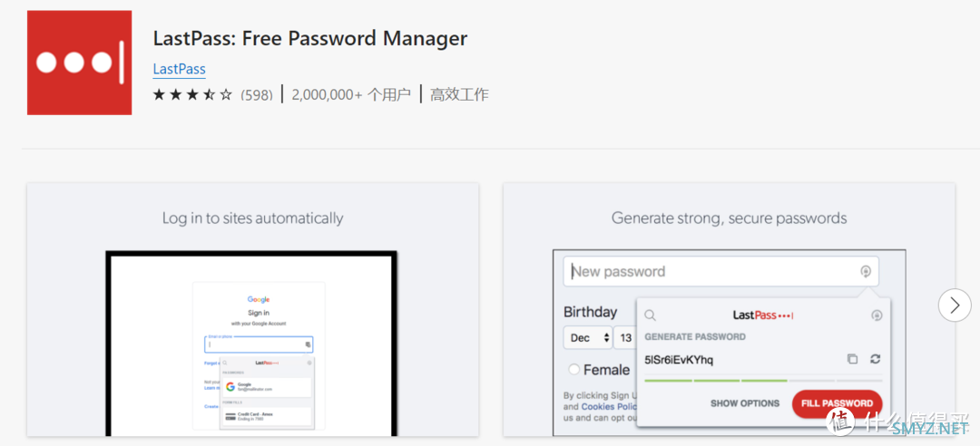980x446 pixels.
Task: Click search icon in Generate Password popup
Action: 650,315
